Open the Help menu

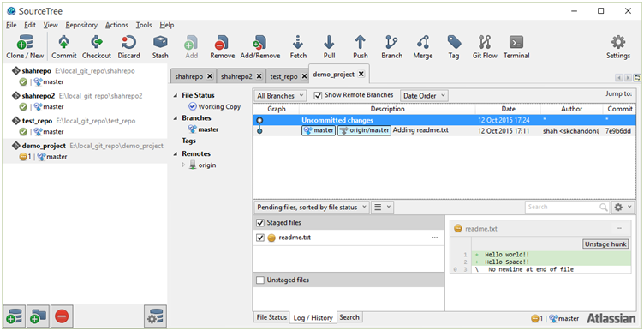[167, 25]
